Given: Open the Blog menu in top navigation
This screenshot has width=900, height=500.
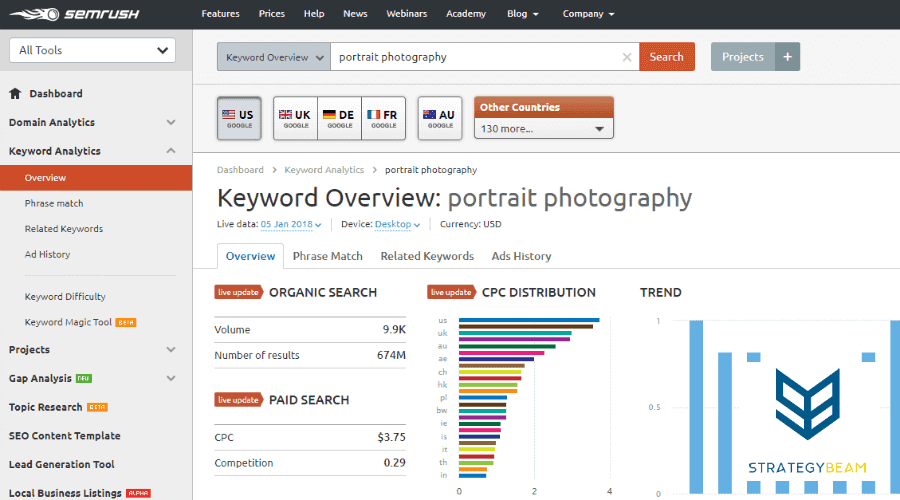Looking at the screenshot, I should pos(523,14).
